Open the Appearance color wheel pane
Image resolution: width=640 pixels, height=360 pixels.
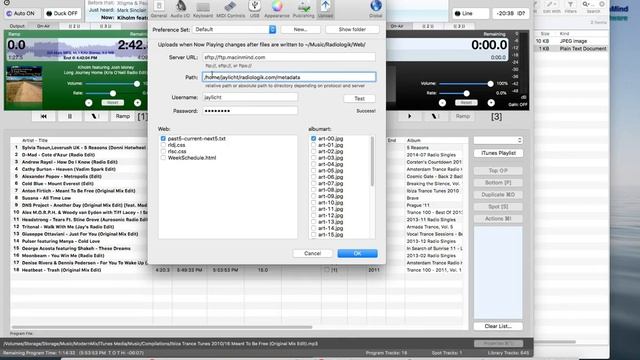277,9
